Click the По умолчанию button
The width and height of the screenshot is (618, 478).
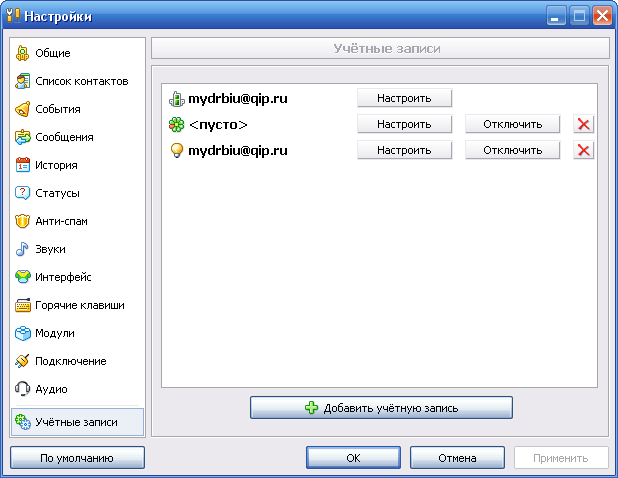pos(77,458)
